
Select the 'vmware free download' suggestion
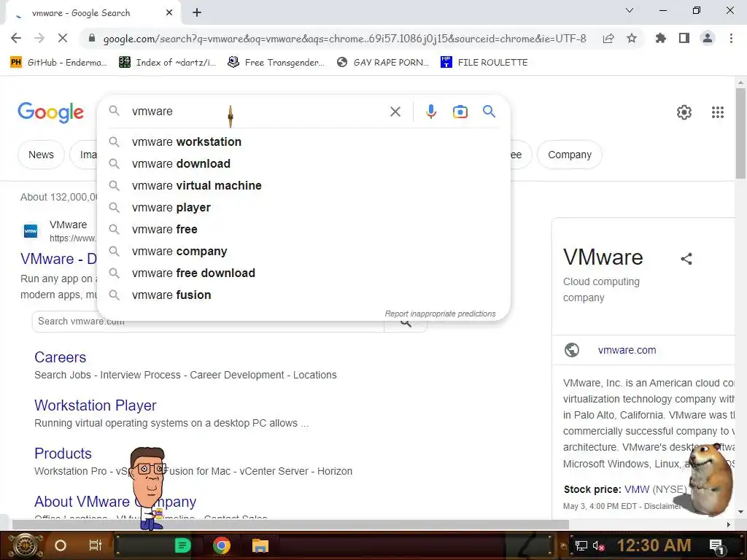pos(303,273)
